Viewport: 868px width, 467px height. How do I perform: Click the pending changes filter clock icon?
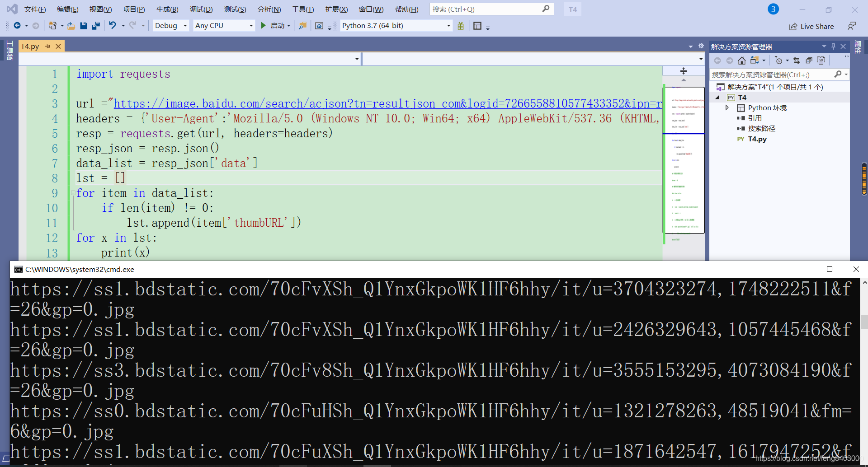point(778,61)
